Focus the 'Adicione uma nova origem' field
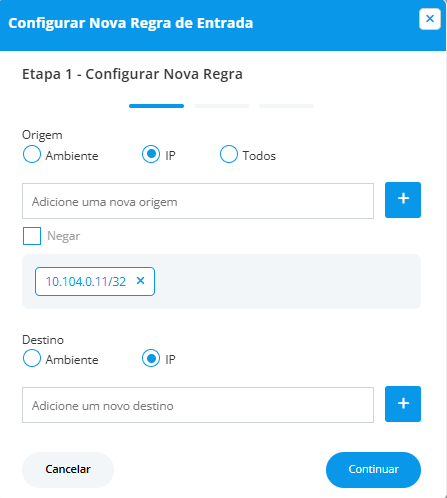 [198, 201]
